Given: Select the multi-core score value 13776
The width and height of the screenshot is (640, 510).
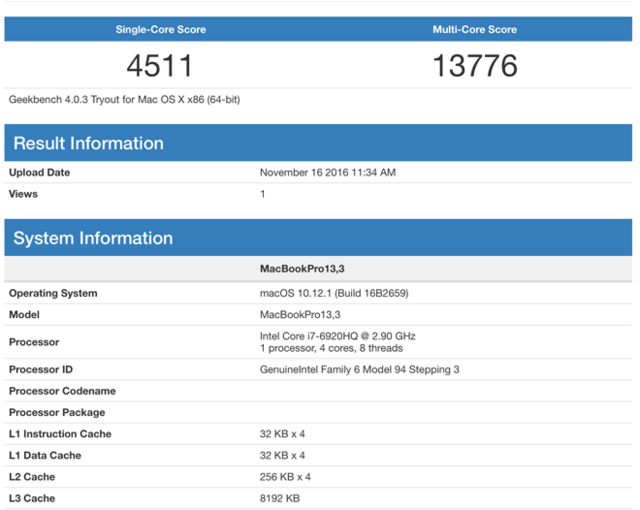Looking at the screenshot, I should [x=475, y=66].
